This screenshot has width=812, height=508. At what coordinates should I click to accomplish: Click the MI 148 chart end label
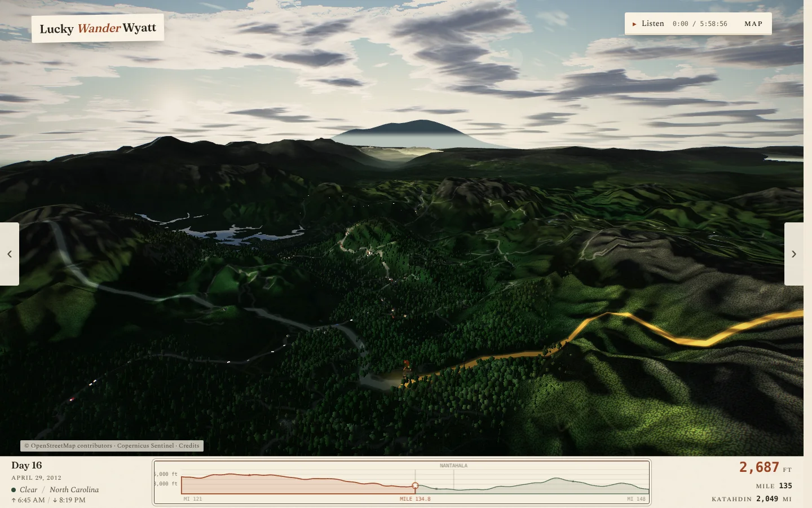[636, 499]
